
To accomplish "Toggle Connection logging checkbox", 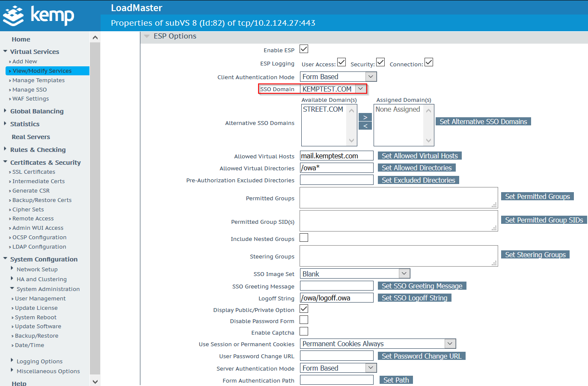I will pos(429,62).
